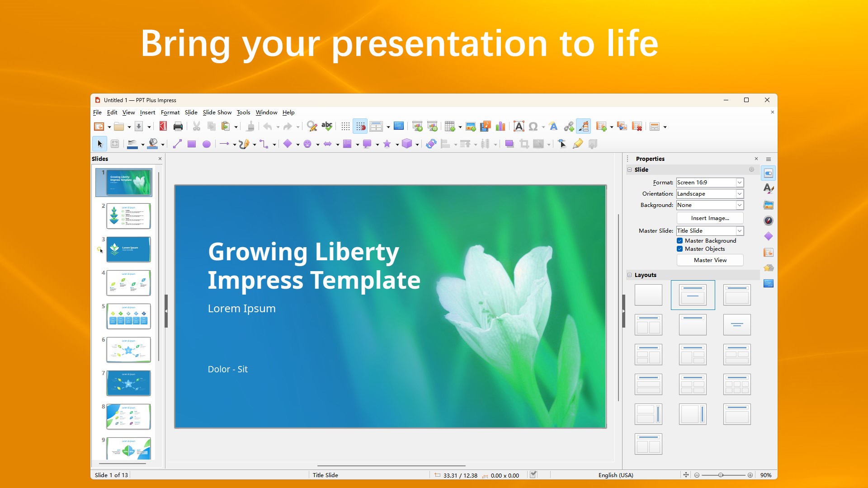Start slideshow from first slide icon
The image size is (868, 488).
(417, 127)
